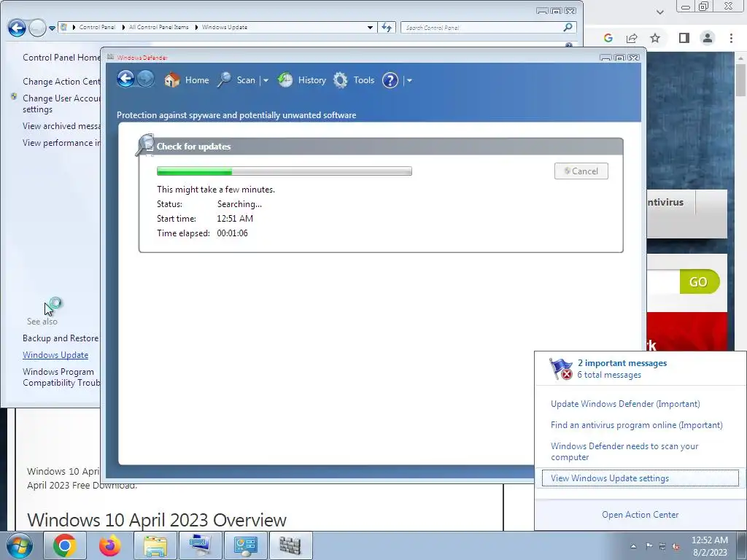Click Control Panel taskbar icon
747x560 pixels.
click(245, 545)
